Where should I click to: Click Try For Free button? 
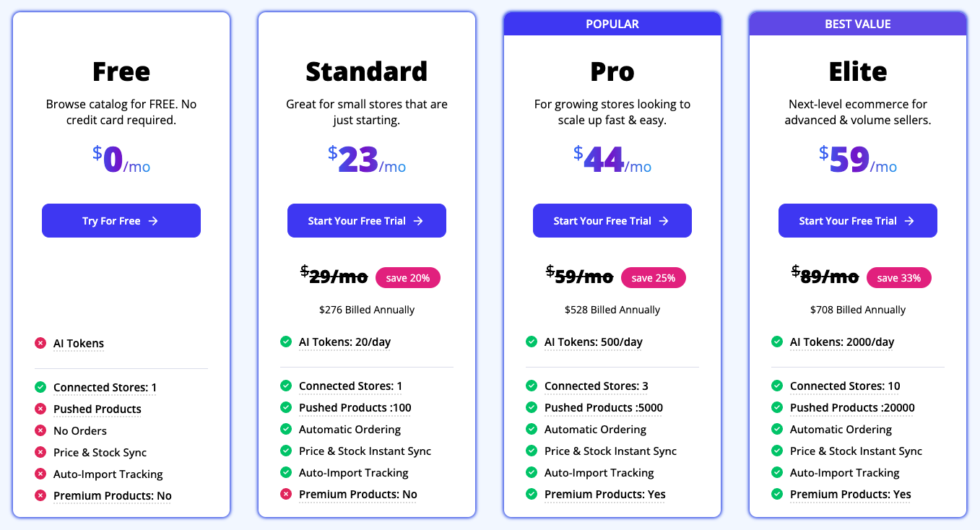(x=121, y=221)
